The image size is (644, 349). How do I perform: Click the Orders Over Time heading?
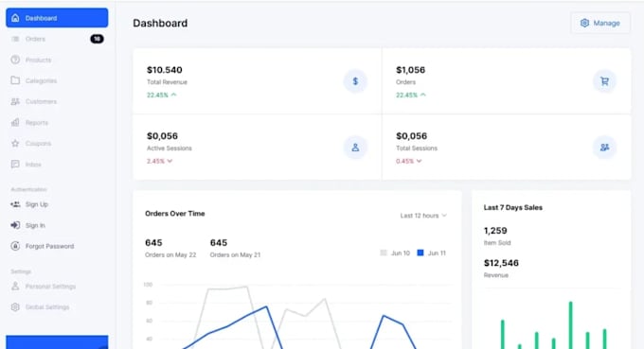point(175,213)
